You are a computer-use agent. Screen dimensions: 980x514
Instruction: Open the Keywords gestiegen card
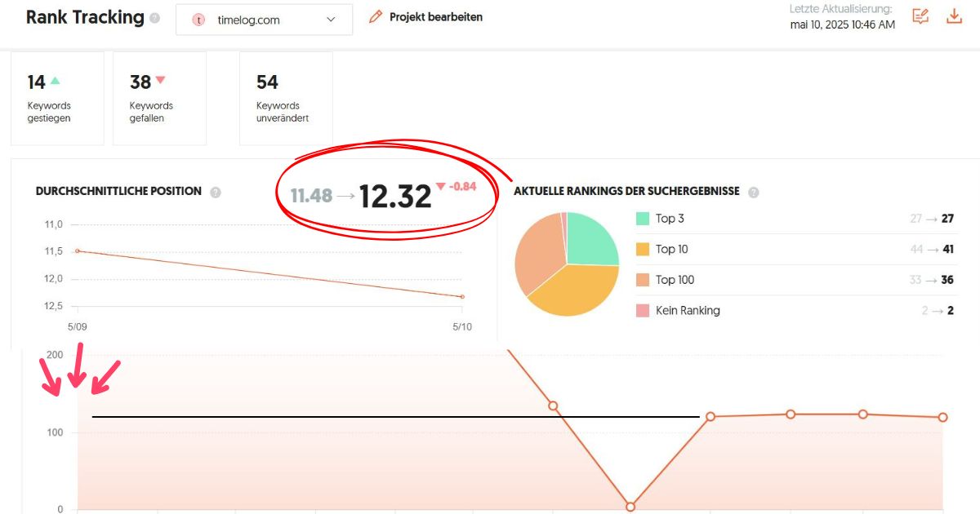[x=57, y=98]
